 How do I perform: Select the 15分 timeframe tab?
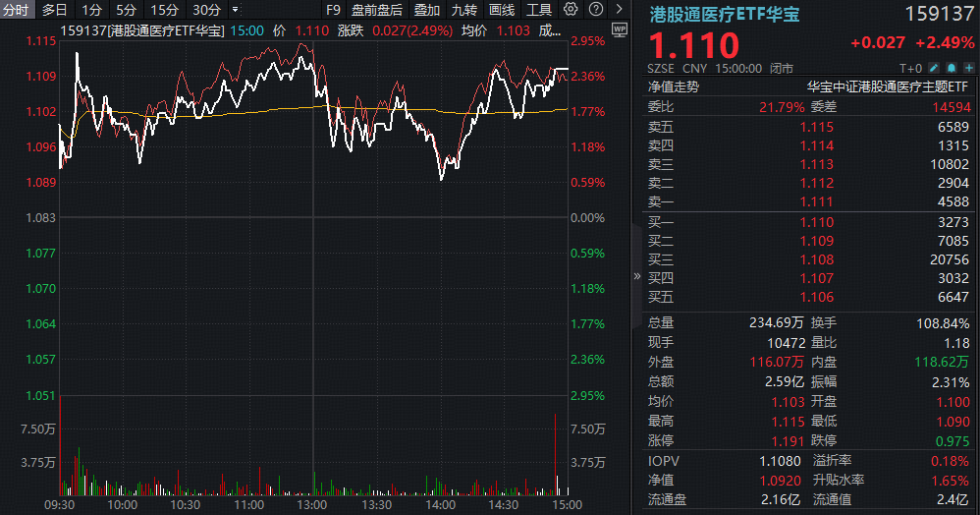[164, 10]
